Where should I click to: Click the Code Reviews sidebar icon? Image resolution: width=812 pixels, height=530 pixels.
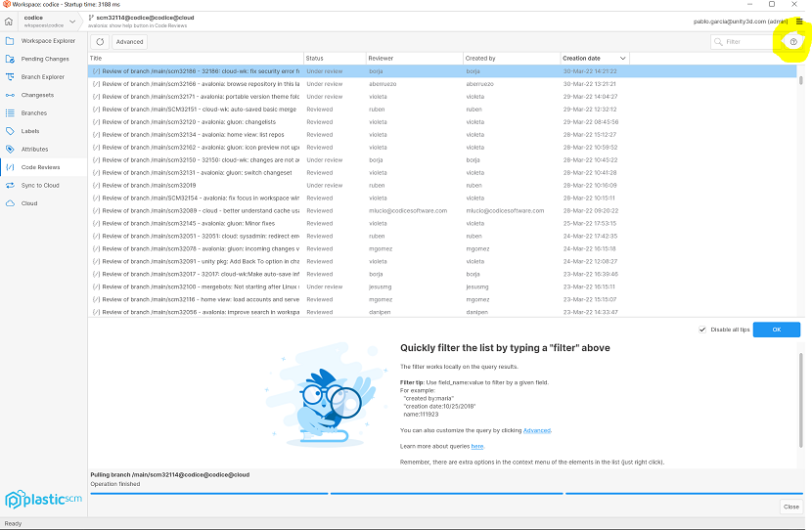click(10, 167)
